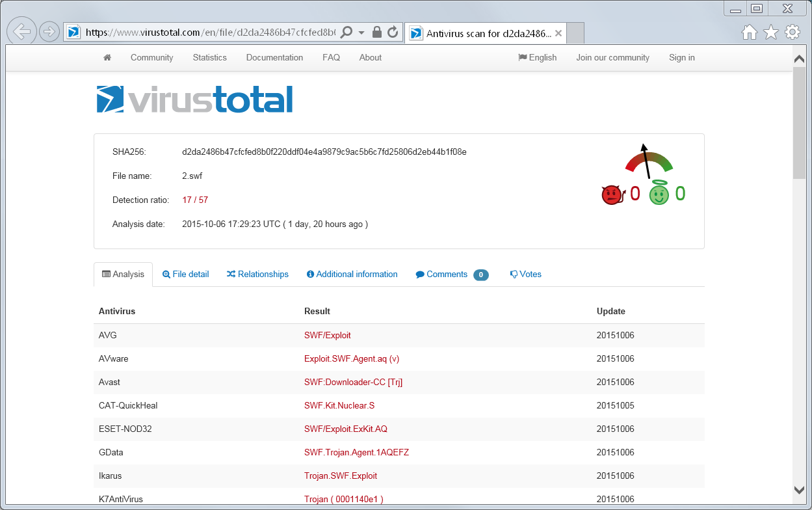Open the About menu item
This screenshot has height=510, width=812.
[x=371, y=57]
